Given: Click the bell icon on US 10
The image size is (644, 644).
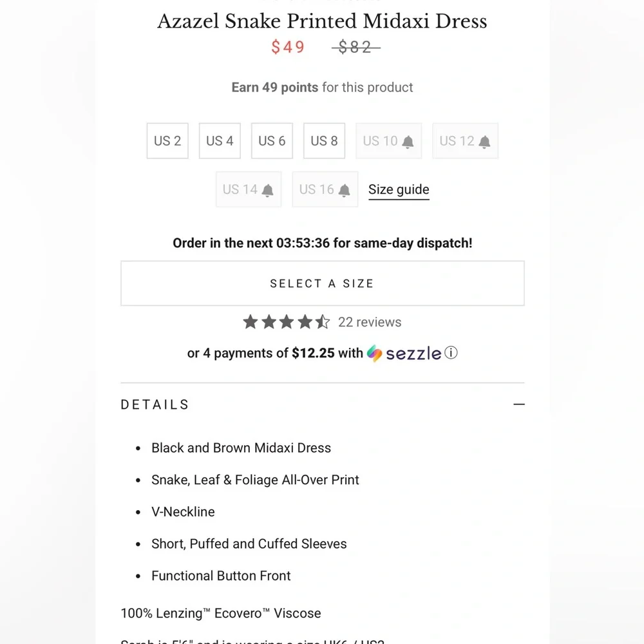Looking at the screenshot, I should 408,142.
